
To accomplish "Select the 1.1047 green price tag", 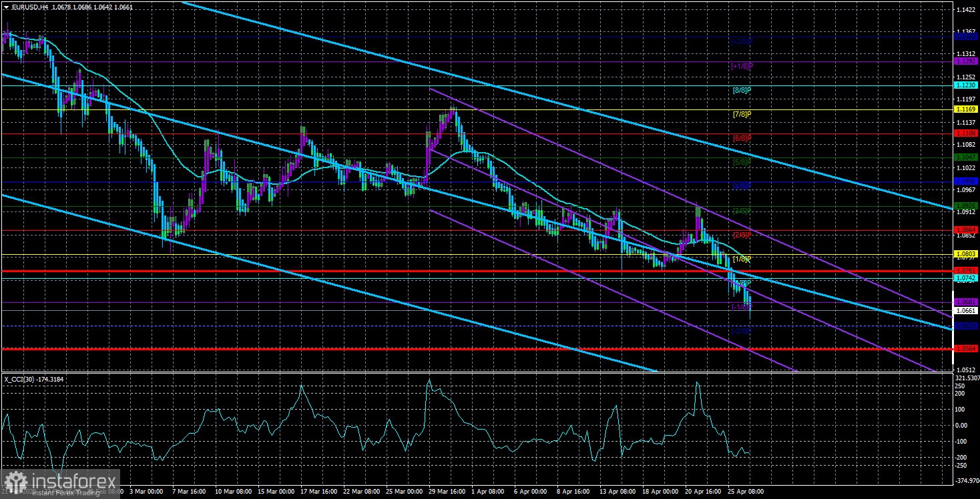I will [965, 157].
